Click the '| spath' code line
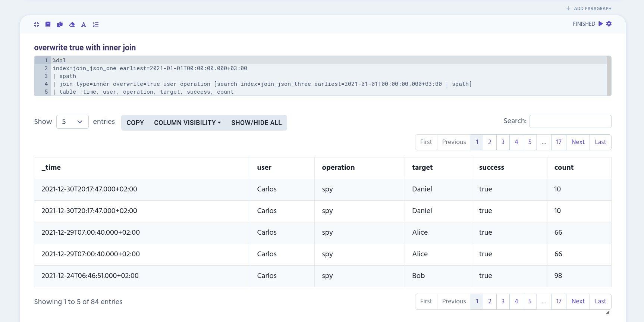644x322 pixels. click(65, 76)
